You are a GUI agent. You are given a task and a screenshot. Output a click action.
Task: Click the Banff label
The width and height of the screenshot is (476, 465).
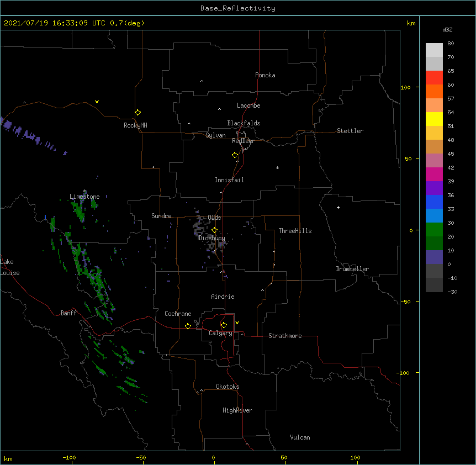tap(68, 313)
